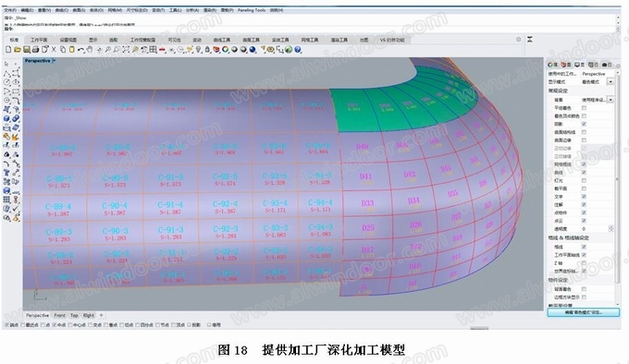This screenshot has width=629, height=364.
Task: Click the Zoom Extents icon
Action: click(x=126, y=50)
